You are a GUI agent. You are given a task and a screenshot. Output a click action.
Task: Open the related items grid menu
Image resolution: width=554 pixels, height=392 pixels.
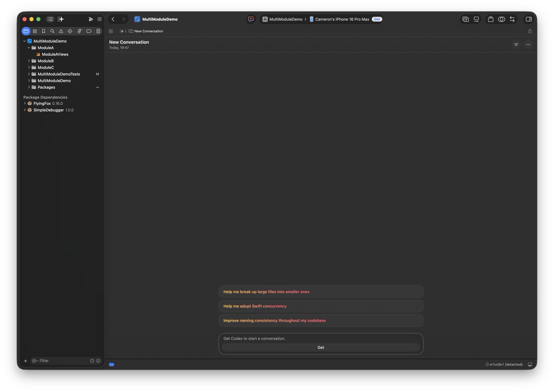pos(111,31)
